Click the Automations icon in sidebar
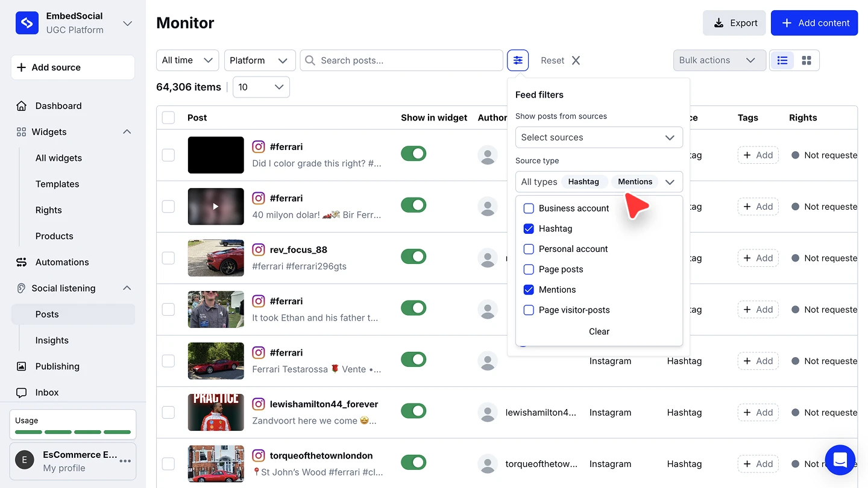Screen dimensions: 868x488 (22, 262)
